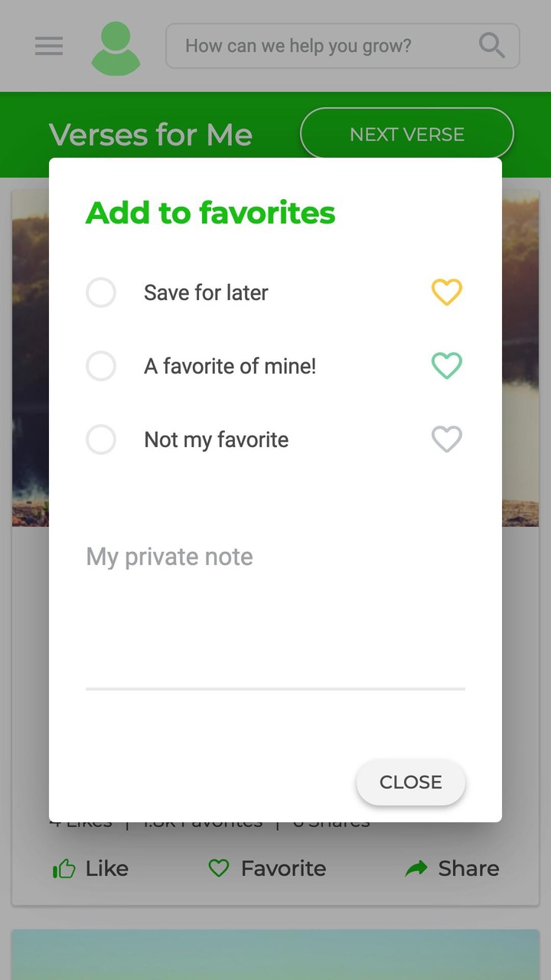Click the Favorite heart icon below the verse
Viewport: 551px width, 980px height.
pyautogui.click(x=220, y=868)
